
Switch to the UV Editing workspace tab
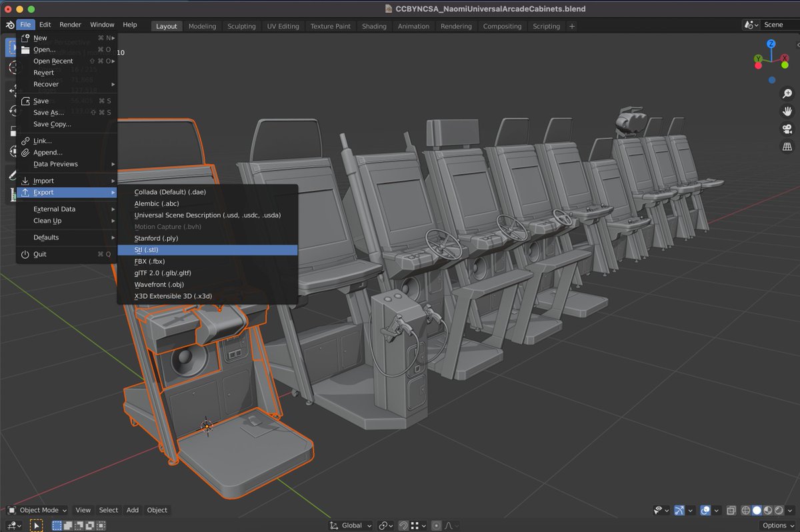(283, 26)
